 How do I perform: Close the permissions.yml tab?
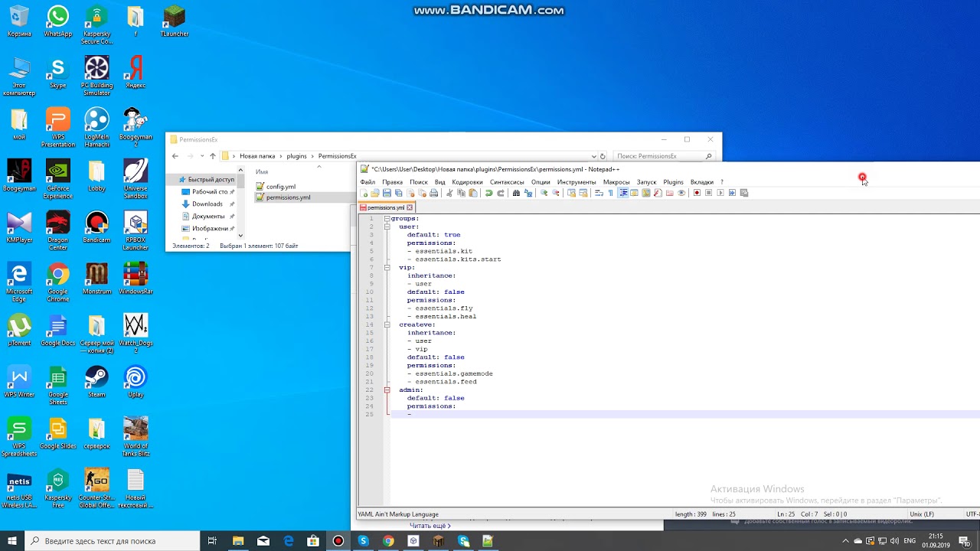(410, 207)
